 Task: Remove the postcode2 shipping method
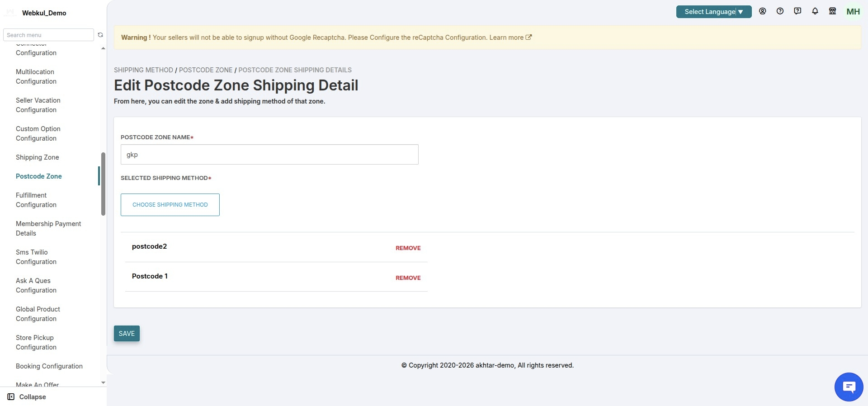[408, 248]
